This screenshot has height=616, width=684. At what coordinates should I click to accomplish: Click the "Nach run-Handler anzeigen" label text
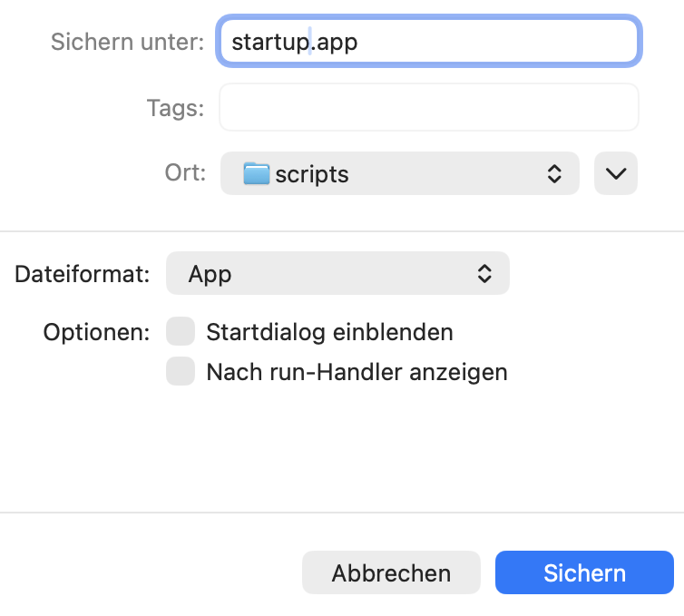click(x=357, y=372)
